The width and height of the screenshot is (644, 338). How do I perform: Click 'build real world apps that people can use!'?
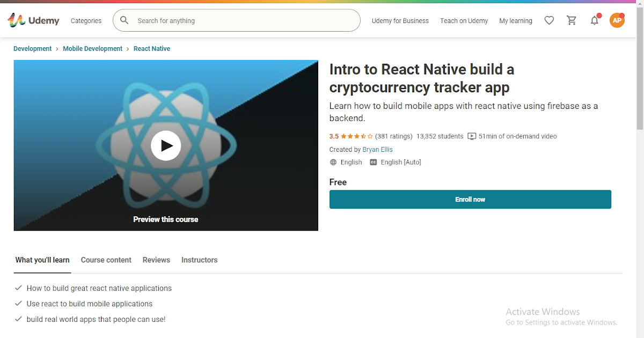click(x=96, y=319)
